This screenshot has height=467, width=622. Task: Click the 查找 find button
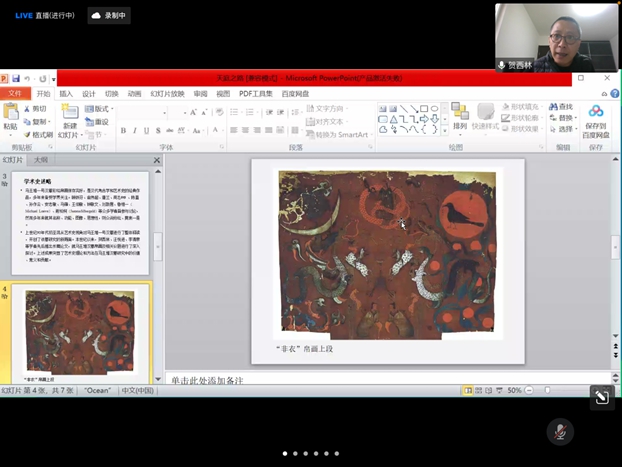[561, 107]
